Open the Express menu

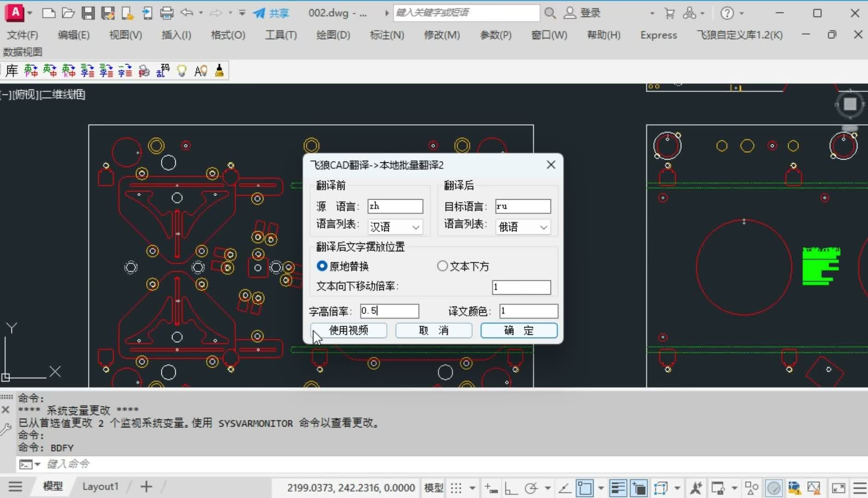[x=659, y=35]
